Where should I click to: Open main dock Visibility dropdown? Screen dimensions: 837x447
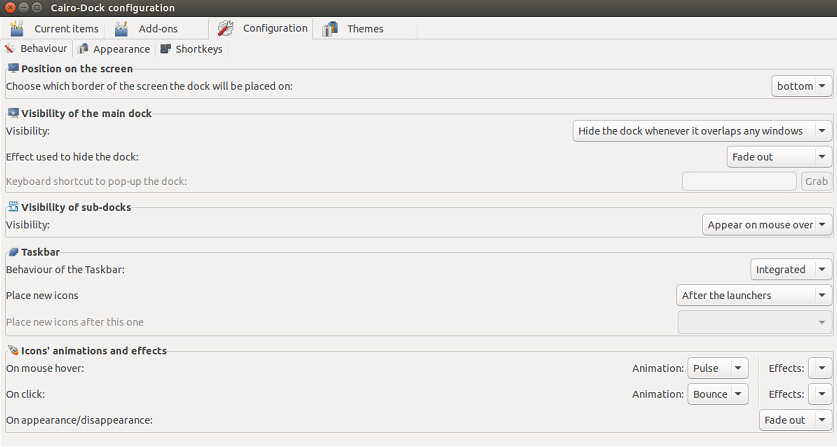coord(702,131)
